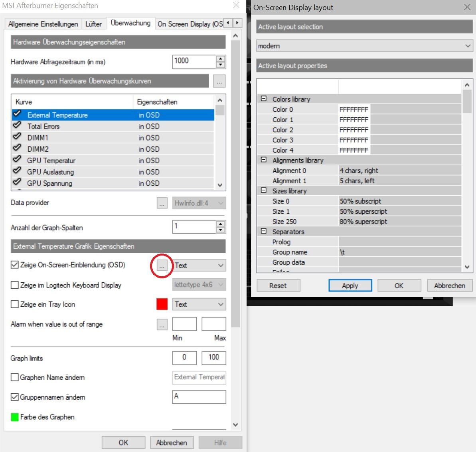Image resolution: width=476 pixels, height=452 pixels.
Task: Click the Graph limits minimum field
Action: pos(185,358)
